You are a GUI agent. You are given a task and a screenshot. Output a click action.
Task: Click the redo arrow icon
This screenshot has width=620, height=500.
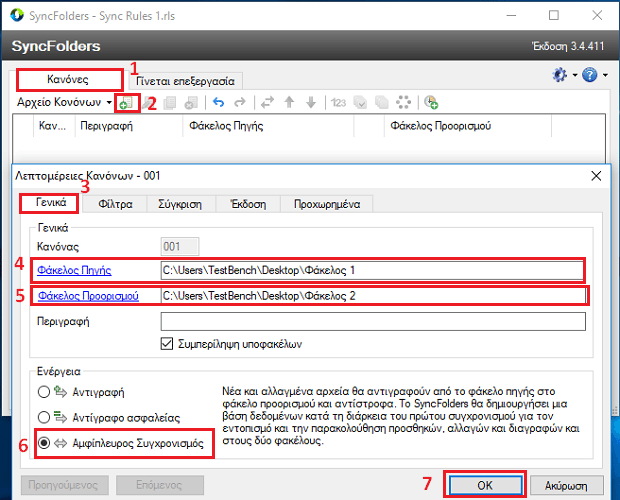(x=240, y=102)
